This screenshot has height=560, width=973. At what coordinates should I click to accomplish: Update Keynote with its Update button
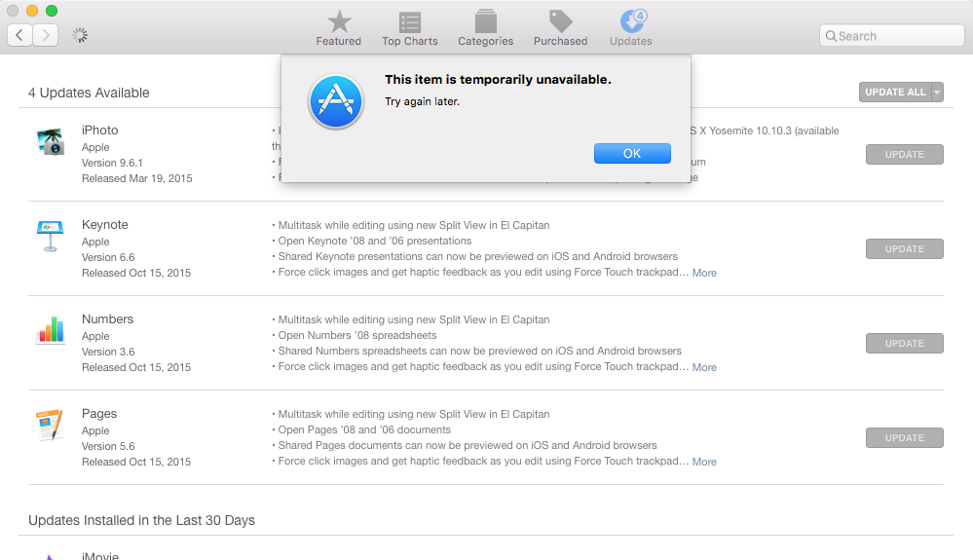pos(905,248)
